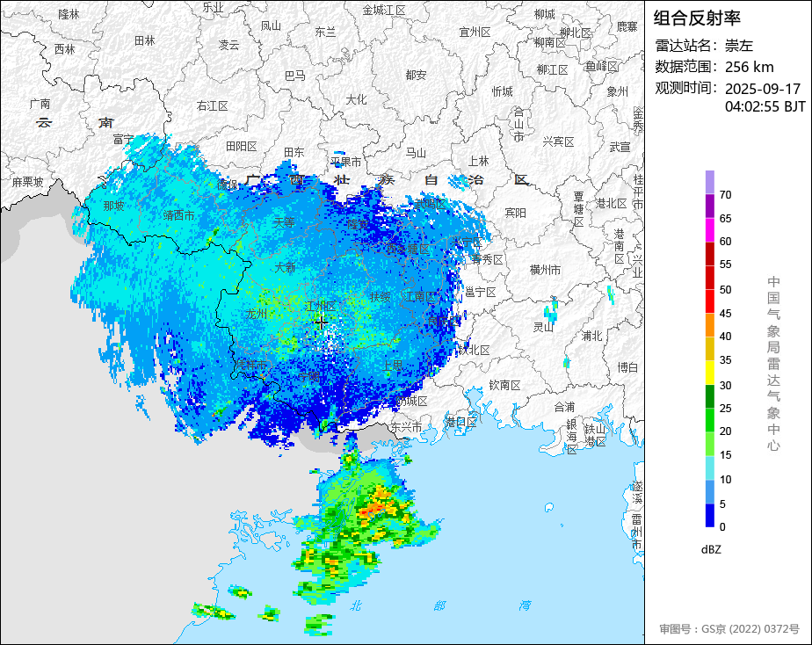Click the legend value 25
Image resolution: width=812 pixels, height=645 pixels.
click(726, 409)
